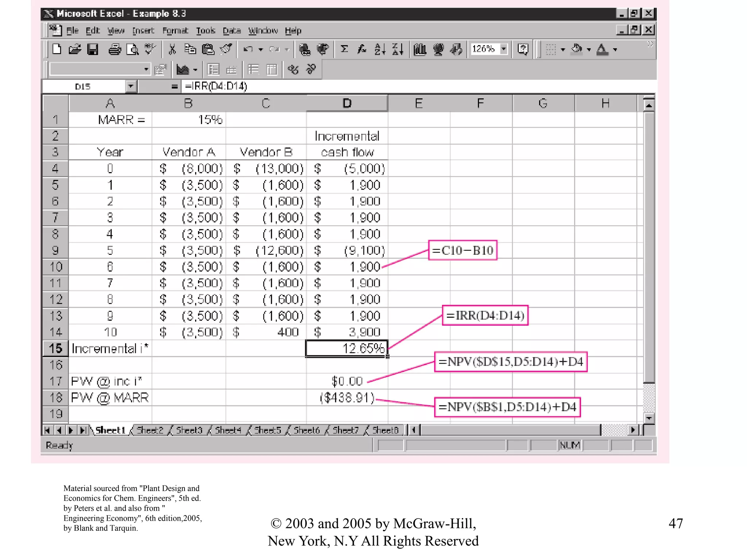Click the Save floppy disk icon

click(x=93, y=49)
